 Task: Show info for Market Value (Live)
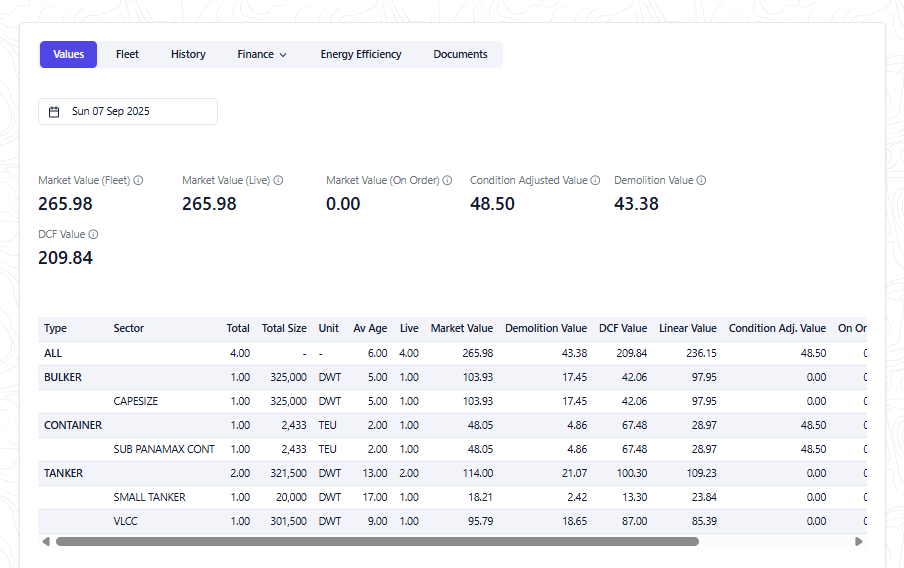click(278, 180)
